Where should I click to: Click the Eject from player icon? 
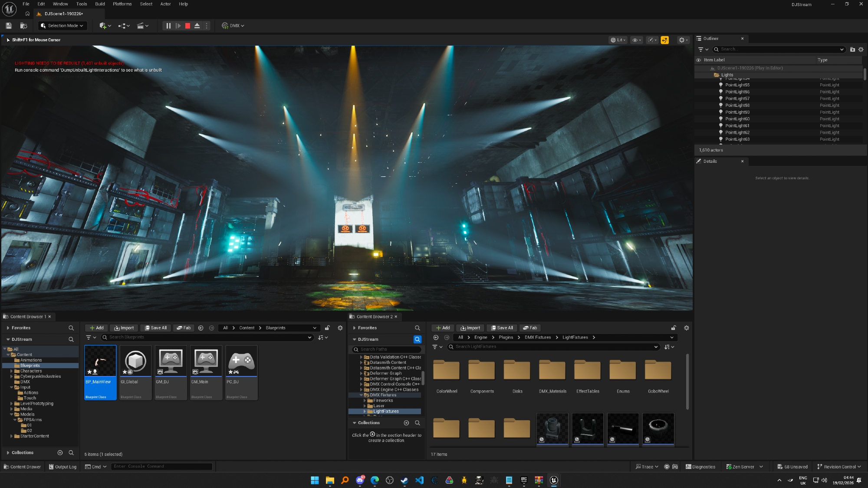click(197, 26)
